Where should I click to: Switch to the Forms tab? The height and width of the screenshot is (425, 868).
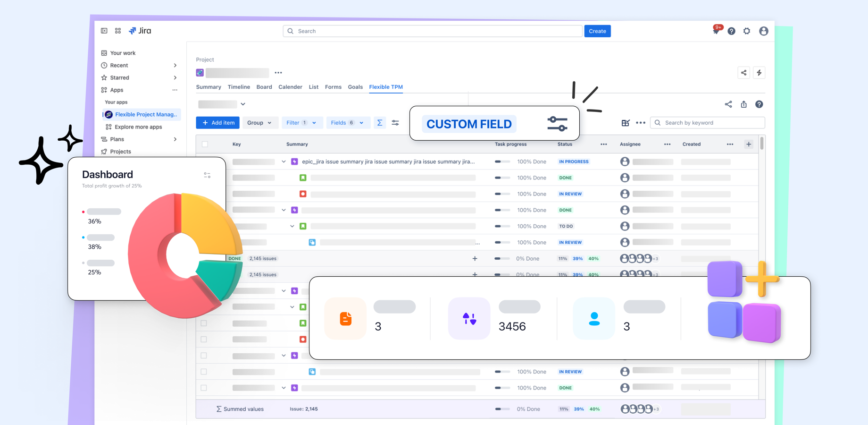point(333,87)
